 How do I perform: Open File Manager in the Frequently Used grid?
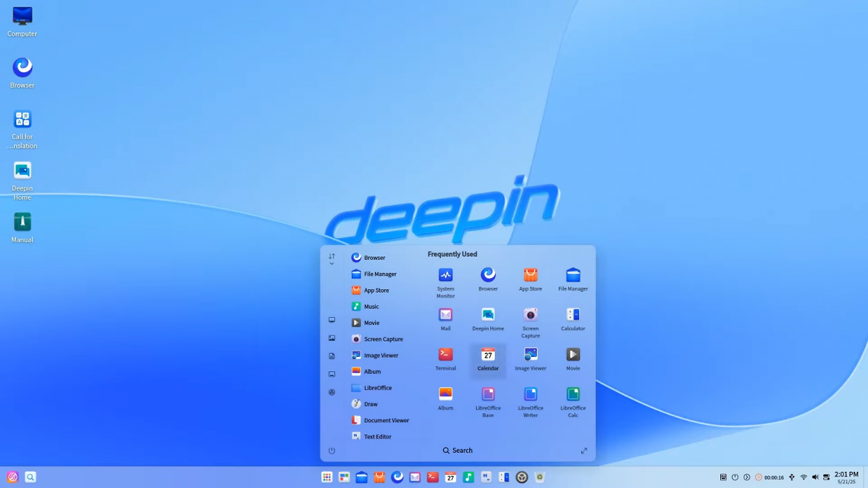[x=573, y=279]
